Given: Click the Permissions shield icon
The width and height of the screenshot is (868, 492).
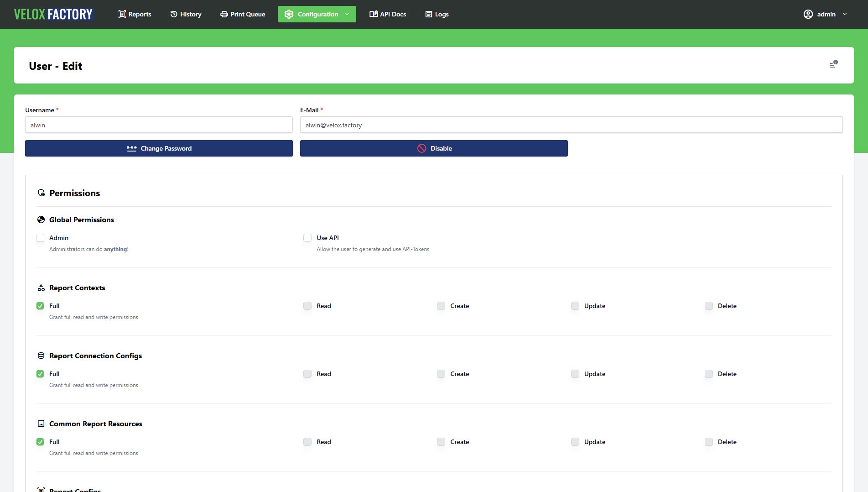Looking at the screenshot, I should [41, 193].
